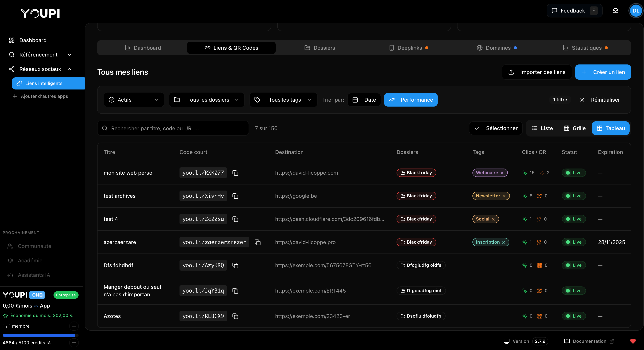Open the Actifs status dropdown
Image resolution: width=644 pixels, height=350 pixels.
click(x=134, y=100)
